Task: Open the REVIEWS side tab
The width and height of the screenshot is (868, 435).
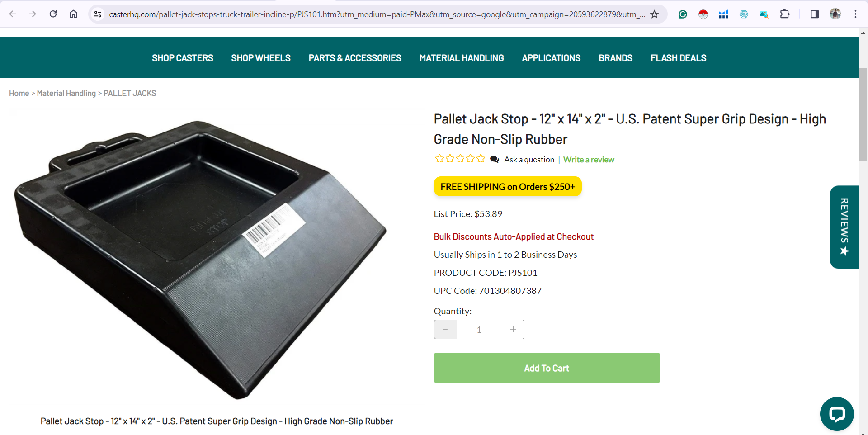Action: coord(844,227)
